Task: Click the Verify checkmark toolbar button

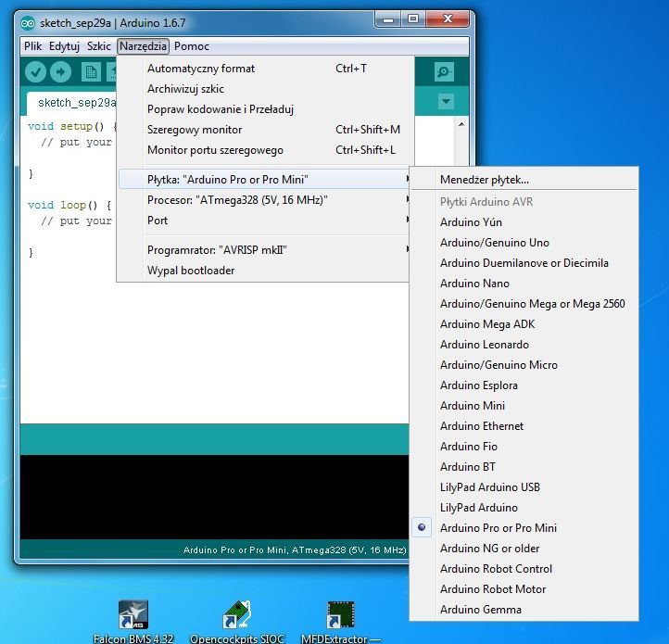Action: [x=35, y=72]
